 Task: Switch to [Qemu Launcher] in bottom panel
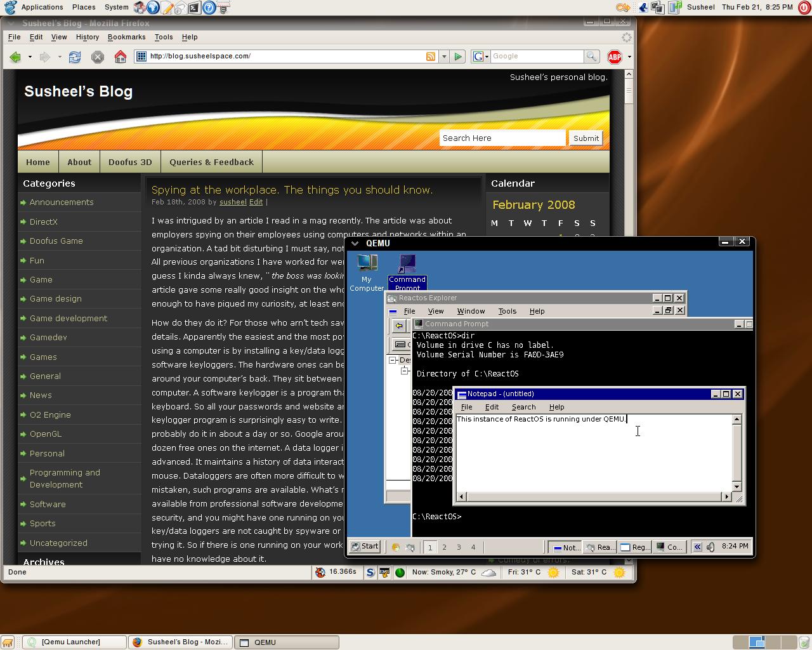point(74,642)
